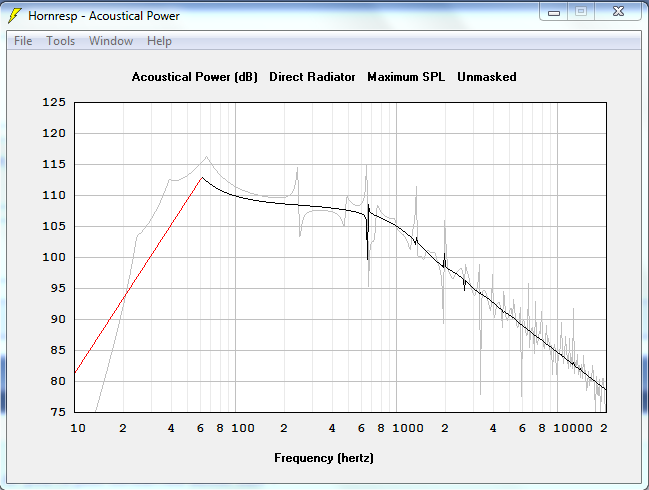The height and width of the screenshot is (490, 649).
Task: Click the 100 dB axis value
Action: pos(54,257)
